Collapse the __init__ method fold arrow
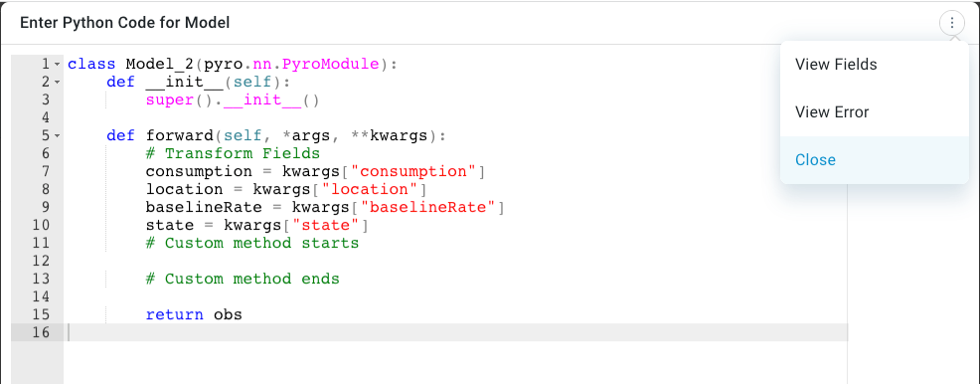Viewport: 980px width, 384px height. tap(57, 82)
